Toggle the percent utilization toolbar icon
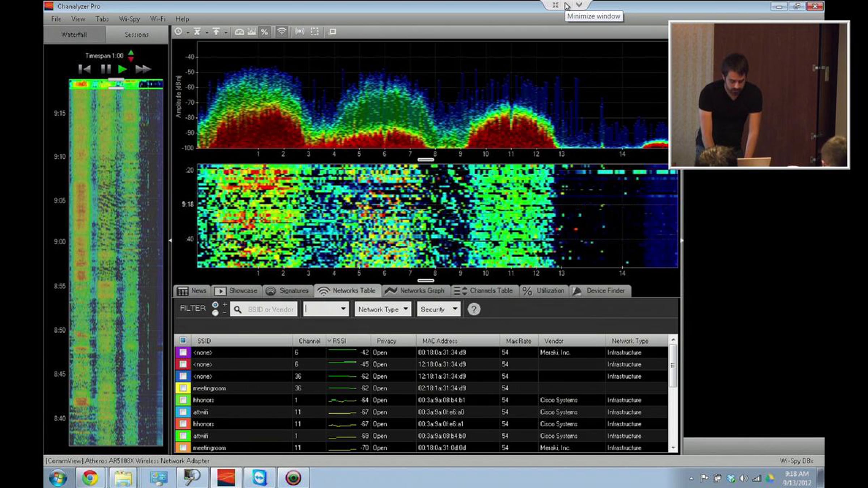The height and width of the screenshot is (488, 868). point(264,32)
